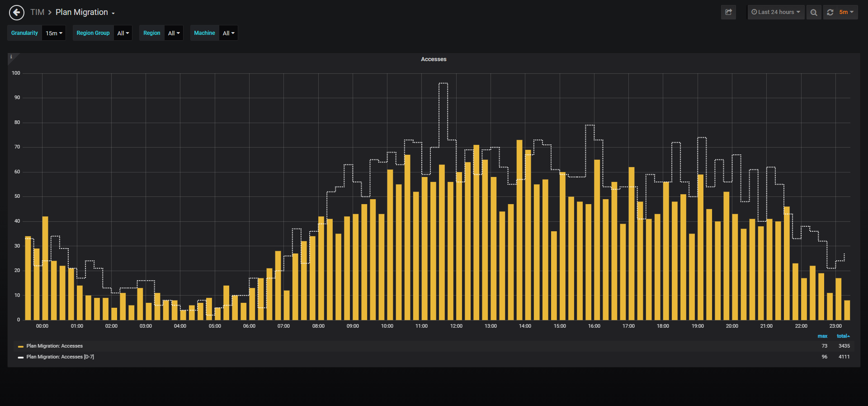Viewport: 868px width, 406px height.
Task: Open the 5m refresh interval dropdown
Action: pyautogui.click(x=846, y=12)
